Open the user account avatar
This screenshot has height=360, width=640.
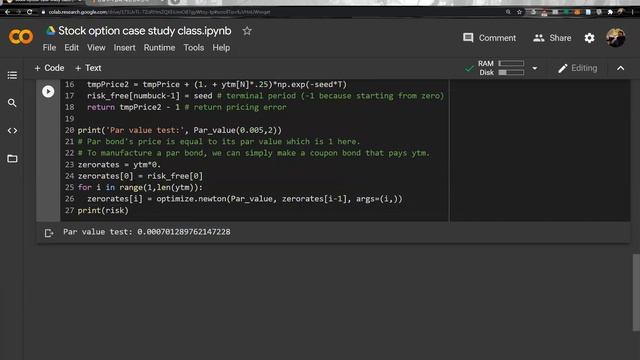point(616,38)
